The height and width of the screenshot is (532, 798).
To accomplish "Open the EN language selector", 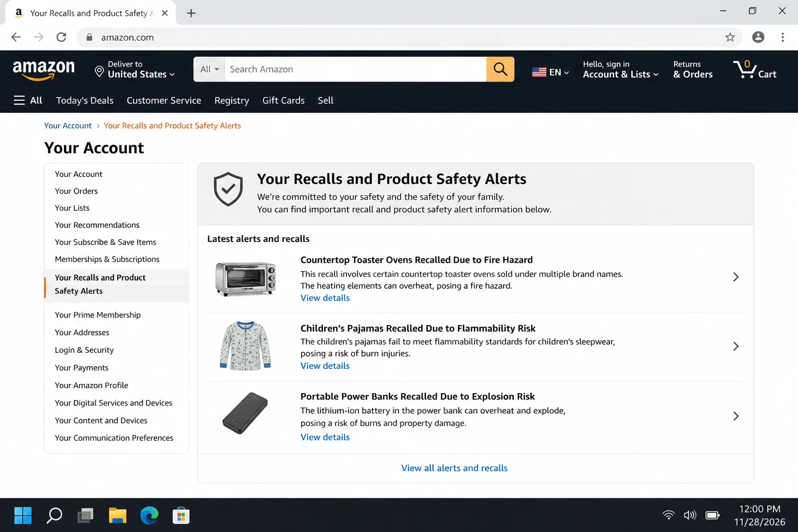I will tap(551, 72).
